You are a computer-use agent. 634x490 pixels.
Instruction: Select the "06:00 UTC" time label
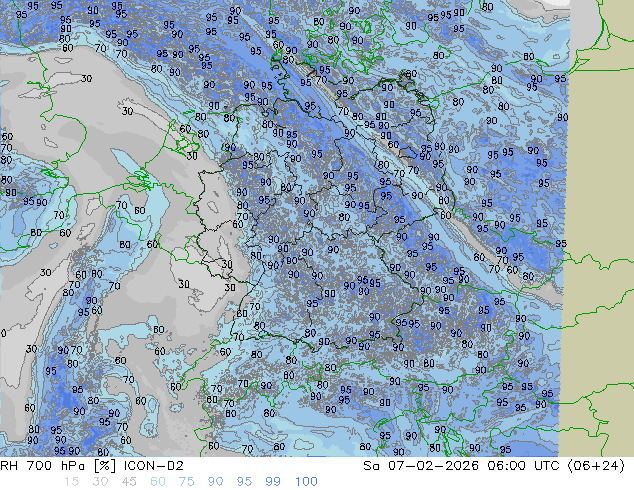pyautogui.click(x=523, y=466)
